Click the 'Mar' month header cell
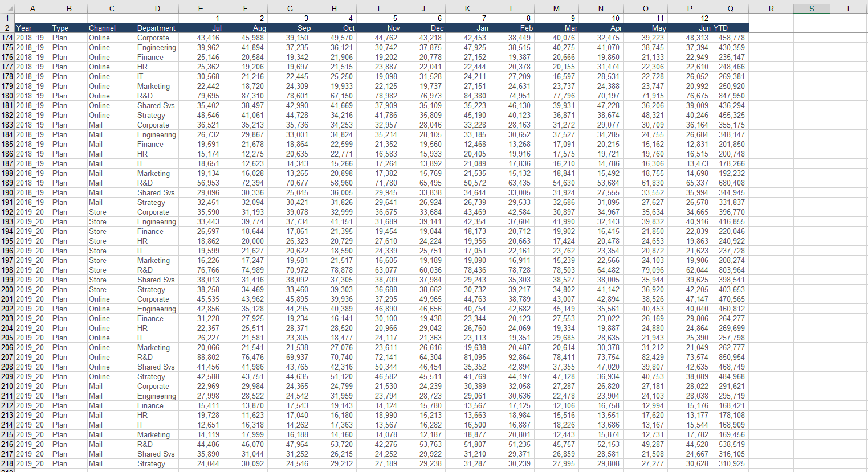The height and width of the screenshot is (472, 868). [x=556, y=28]
